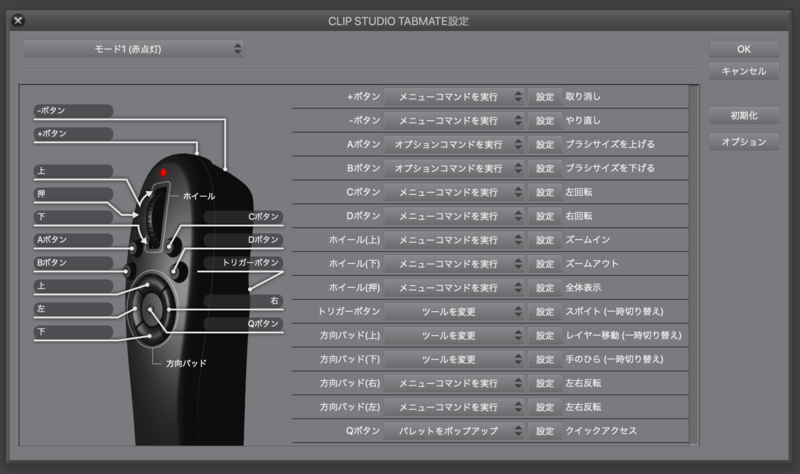Viewport: 800px width, 474px height.
Task: Select the Cボタン label in device diagram
Action: [x=243, y=217]
